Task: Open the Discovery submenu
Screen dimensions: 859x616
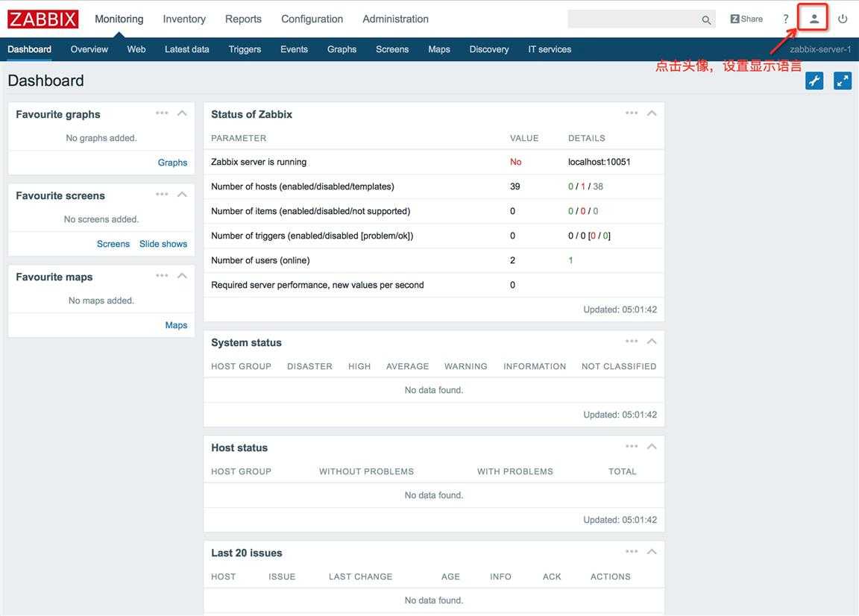Action: pyautogui.click(x=489, y=49)
